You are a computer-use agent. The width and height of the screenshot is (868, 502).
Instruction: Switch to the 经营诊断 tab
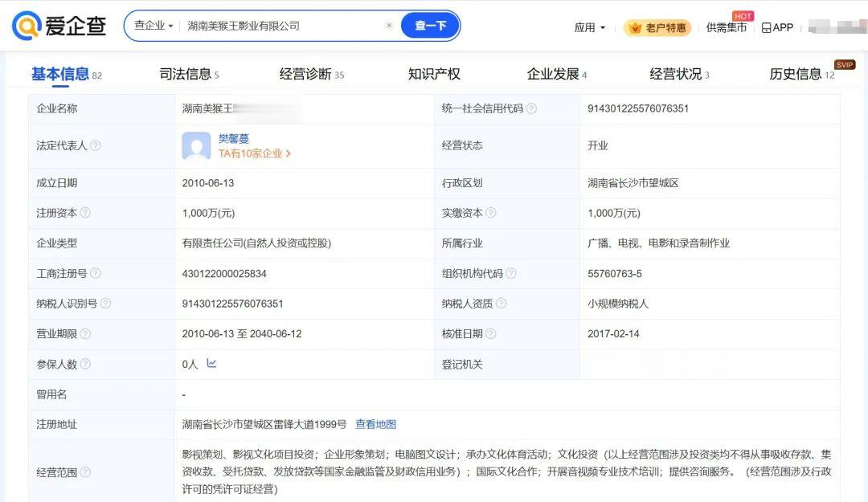312,74
